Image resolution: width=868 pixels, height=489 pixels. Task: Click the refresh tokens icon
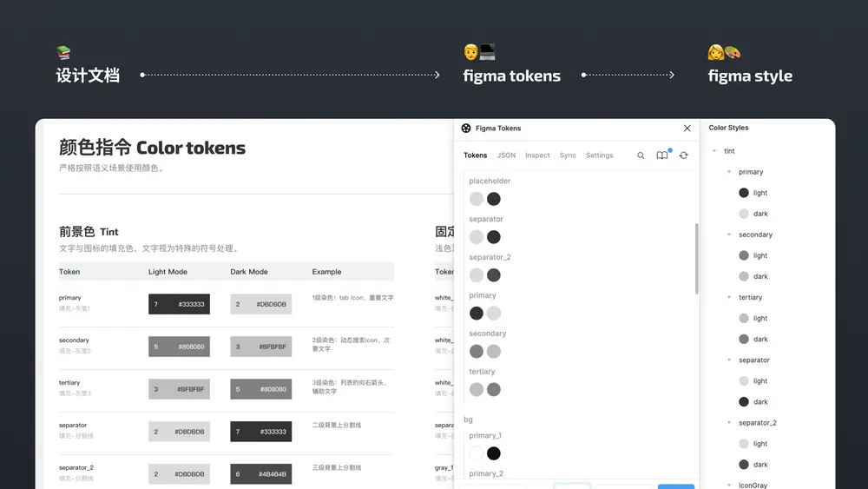pos(684,155)
